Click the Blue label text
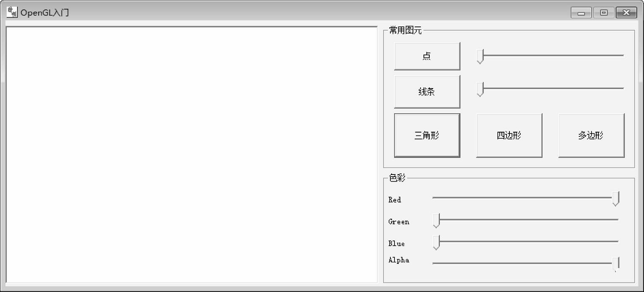This screenshot has height=292, width=644. [x=397, y=243]
